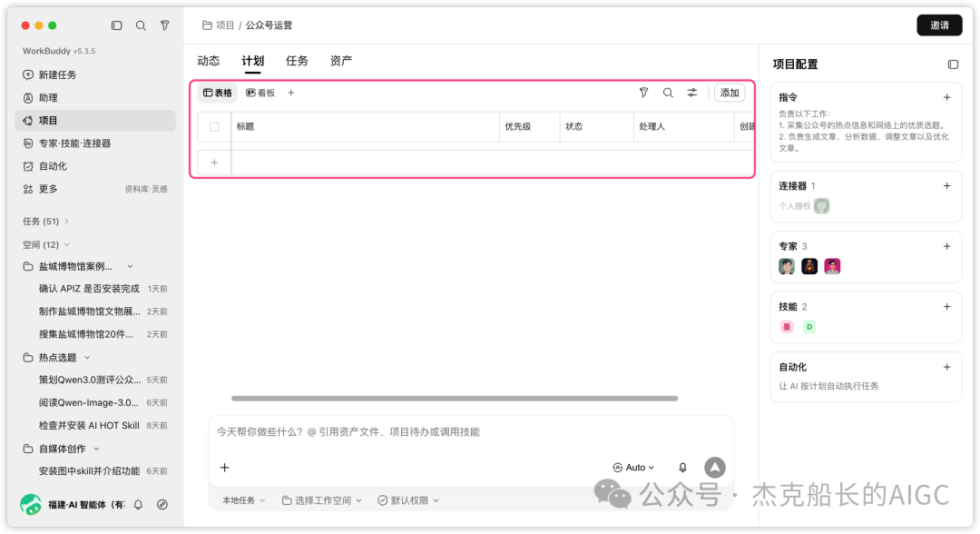The height and width of the screenshot is (534, 980).
Task: Add a new view next to 看板
Action: click(290, 93)
